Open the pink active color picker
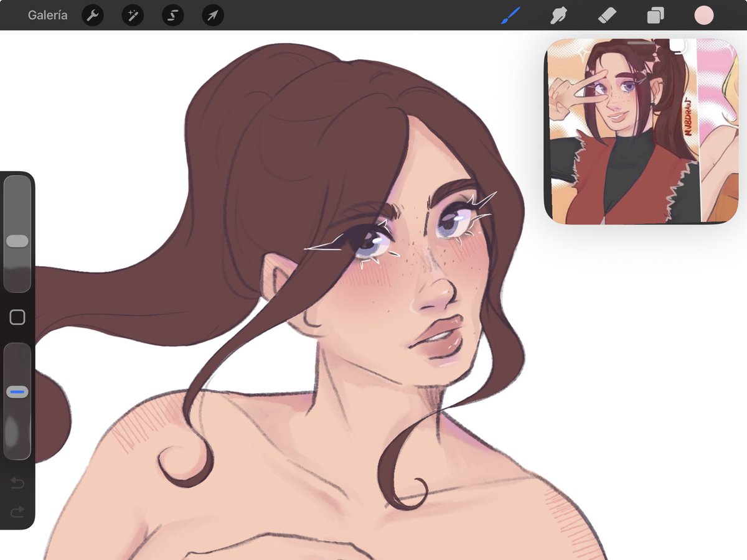747x560 pixels. point(704,16)
